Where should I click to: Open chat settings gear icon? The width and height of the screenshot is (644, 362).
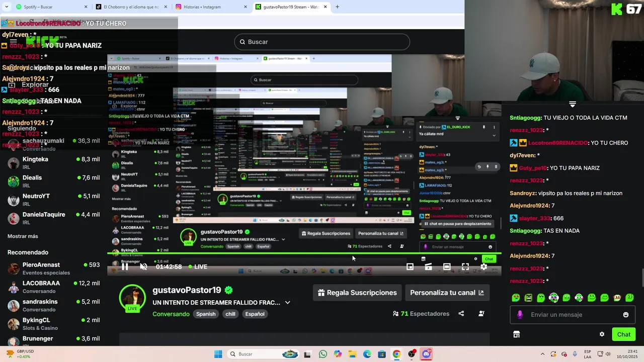tap(602, 334)
